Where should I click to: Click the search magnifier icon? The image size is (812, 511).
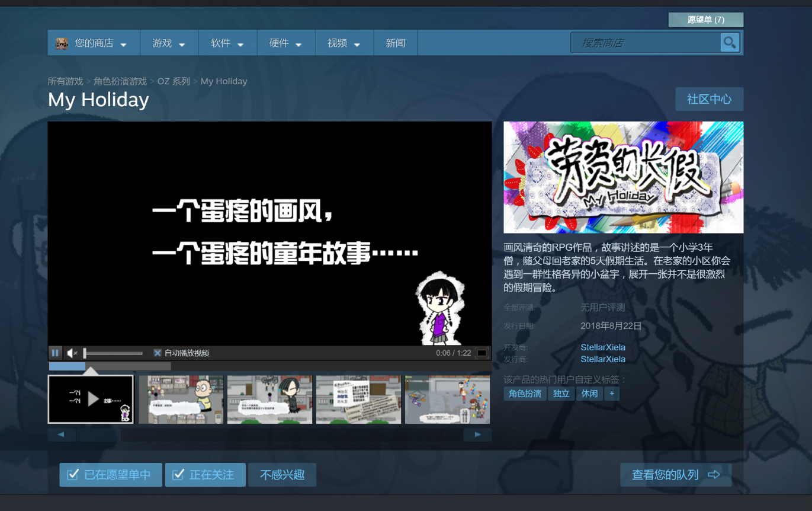click(x=730, y=43)
